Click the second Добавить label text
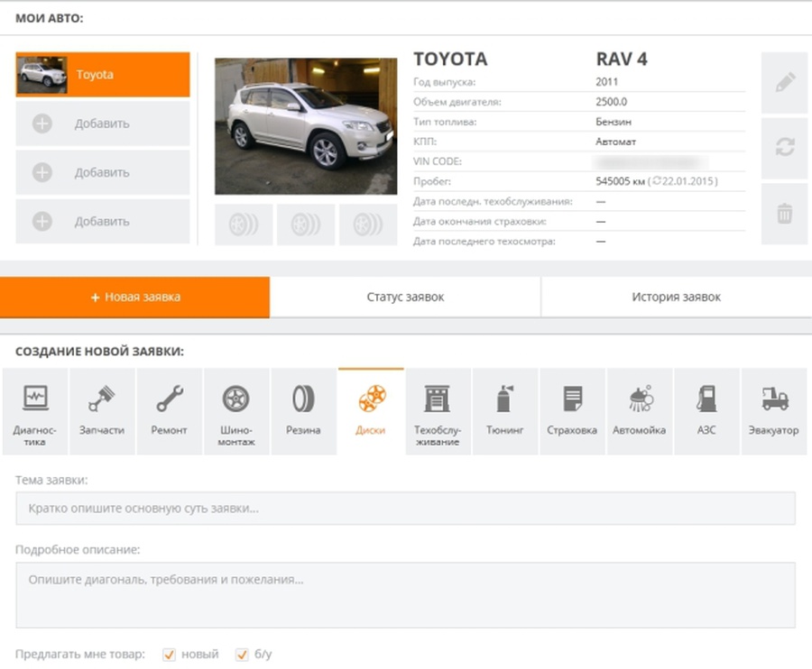 click(x=102, y=172)
